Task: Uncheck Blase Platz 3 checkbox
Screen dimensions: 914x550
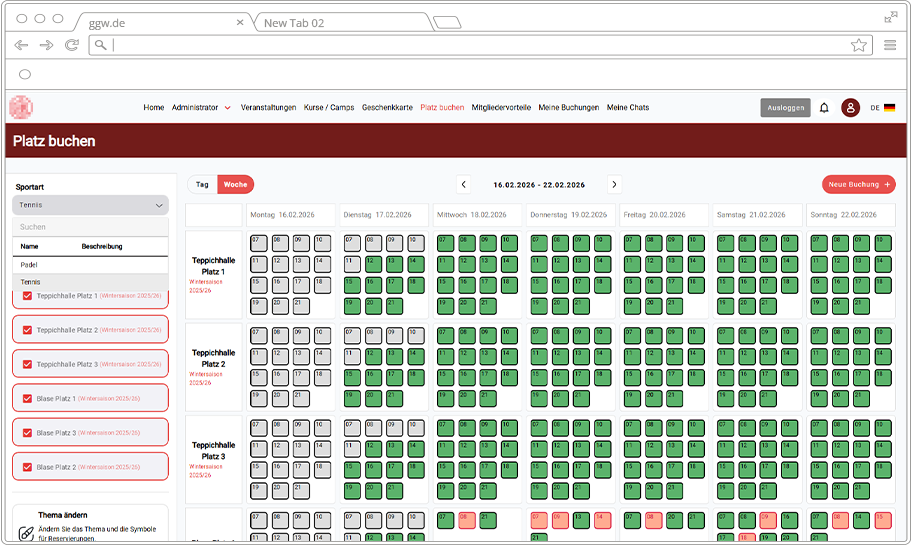Action: point(27,433)
